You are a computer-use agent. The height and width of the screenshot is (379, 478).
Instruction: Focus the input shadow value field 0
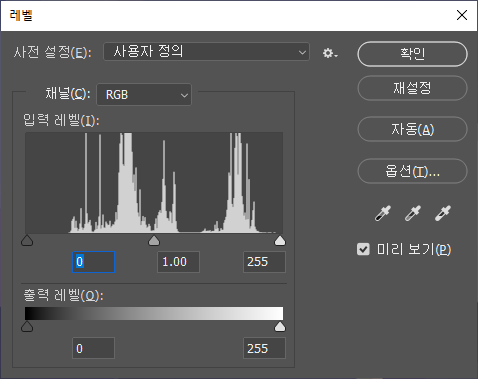94,262
